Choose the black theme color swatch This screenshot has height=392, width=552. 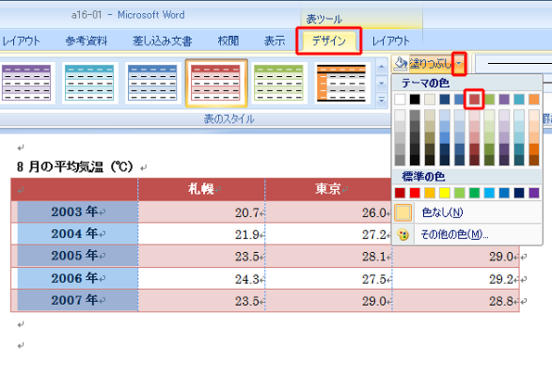(x=415, y=99)
